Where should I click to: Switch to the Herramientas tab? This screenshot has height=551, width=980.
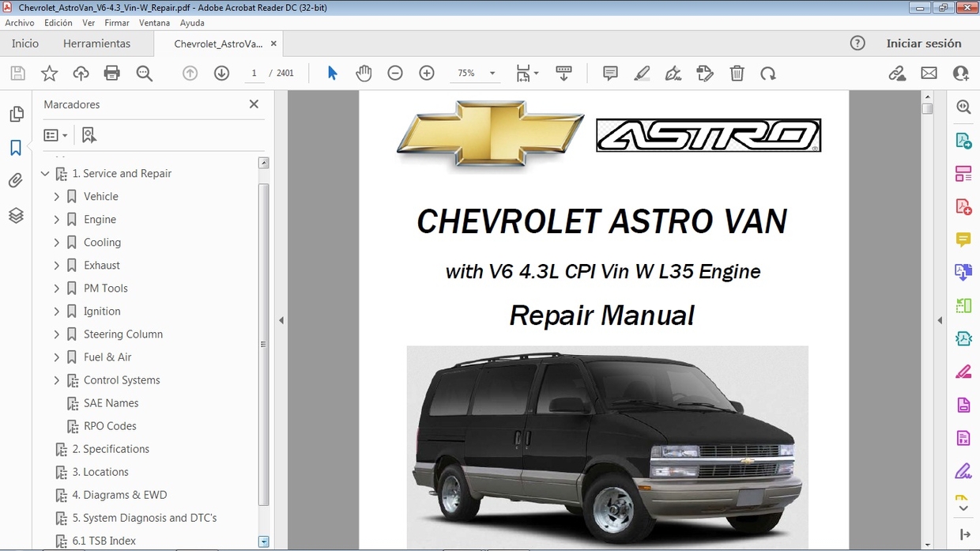(x=96, y=43)
